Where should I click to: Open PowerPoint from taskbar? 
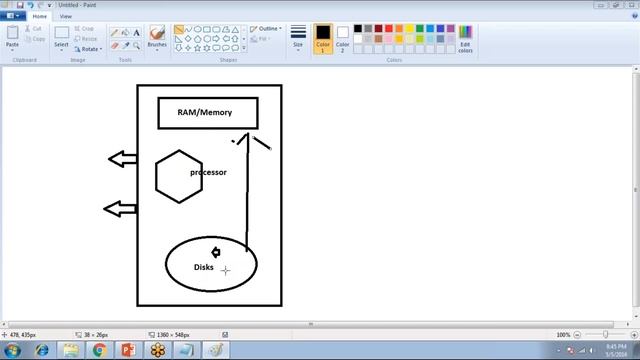pyautogui.click(x=129, y=350)
